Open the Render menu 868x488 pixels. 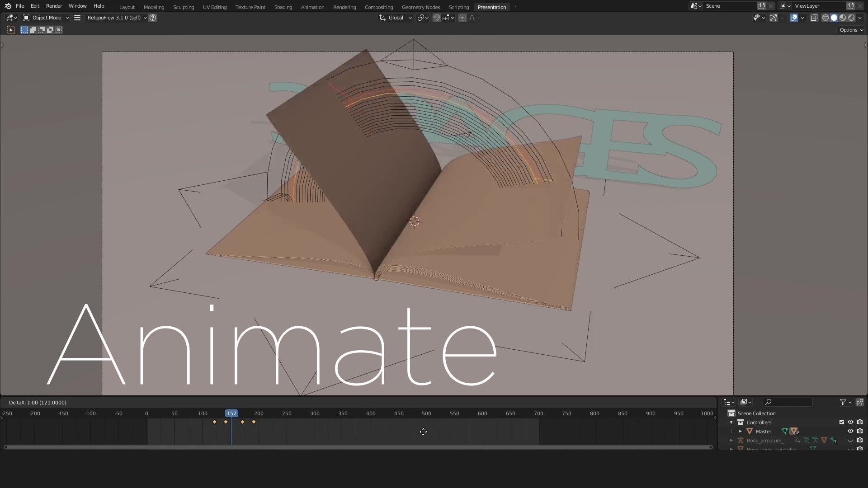pos(54,6)
